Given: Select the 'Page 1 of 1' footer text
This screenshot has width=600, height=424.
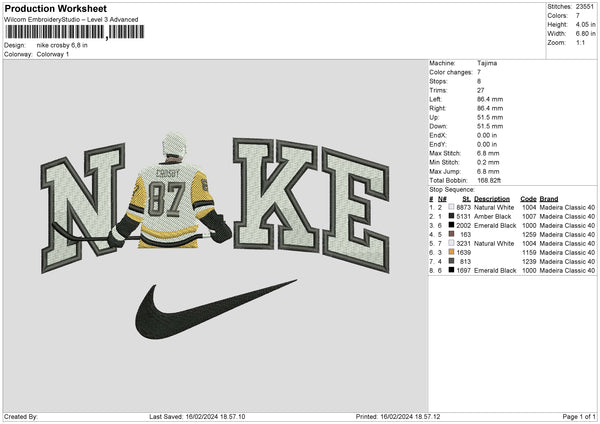Looking at the screenshot, I should pyautogui.click(x=579, y=416).
